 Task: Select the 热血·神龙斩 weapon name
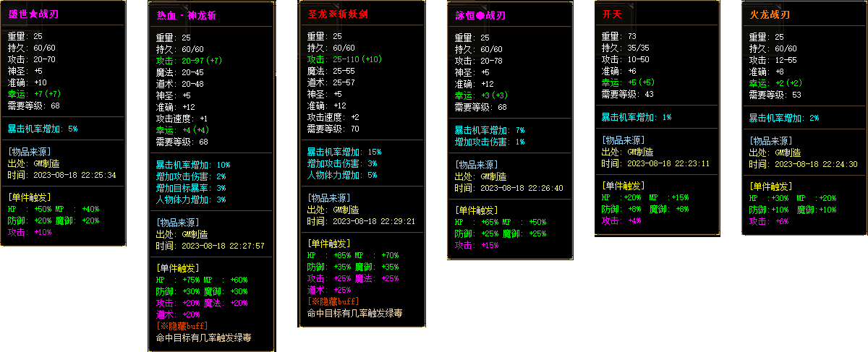click(186, 15)
